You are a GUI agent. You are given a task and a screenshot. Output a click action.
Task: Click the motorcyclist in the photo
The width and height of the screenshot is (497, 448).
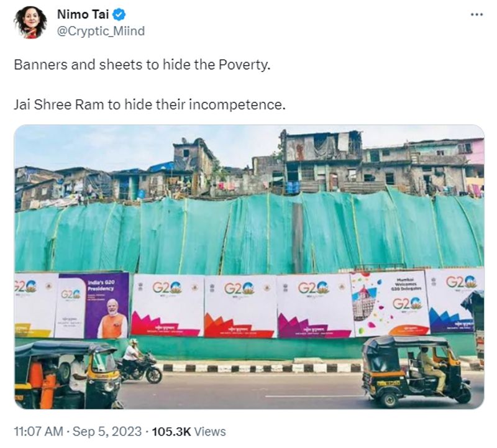138,361
